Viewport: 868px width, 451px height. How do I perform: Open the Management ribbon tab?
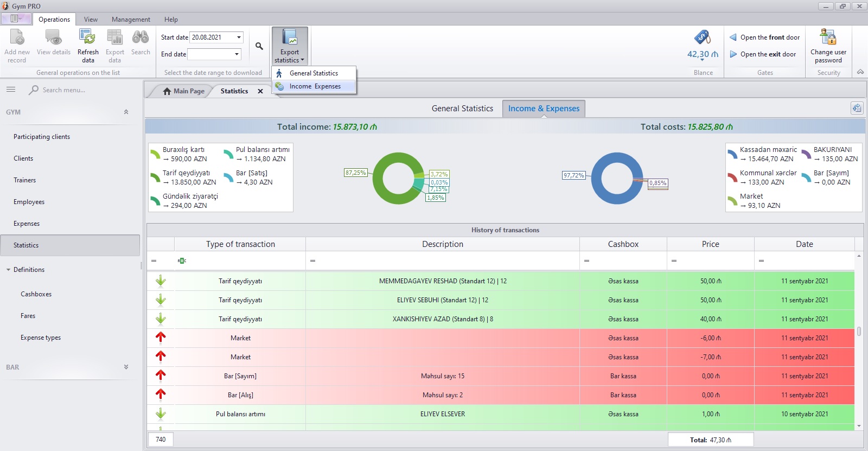click(131, 20)
